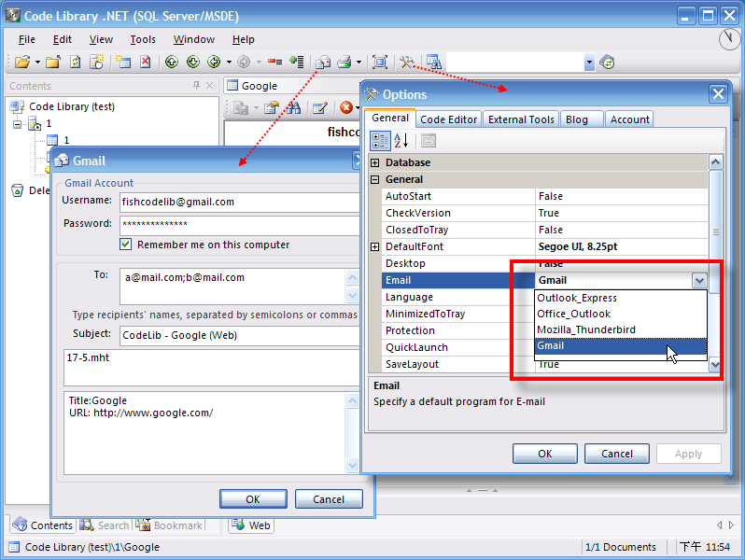This screenshot has height=560, width=745.
Task: Click Cancel in the Gmail dialog
Action: (x=329, y=499)
